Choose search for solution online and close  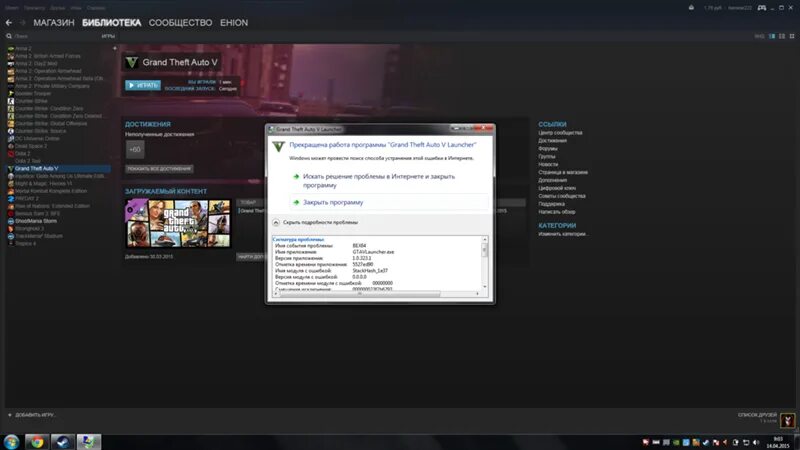[379, 181]
